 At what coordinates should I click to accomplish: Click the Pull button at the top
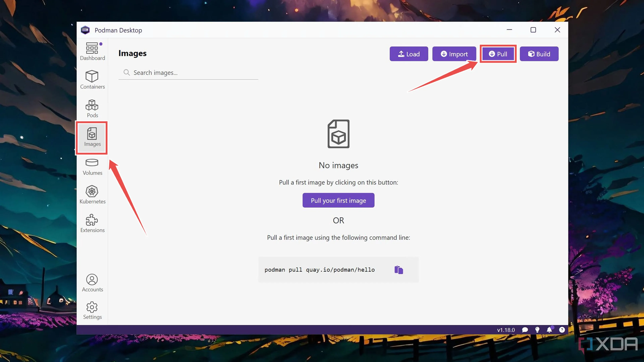(498, 54)
